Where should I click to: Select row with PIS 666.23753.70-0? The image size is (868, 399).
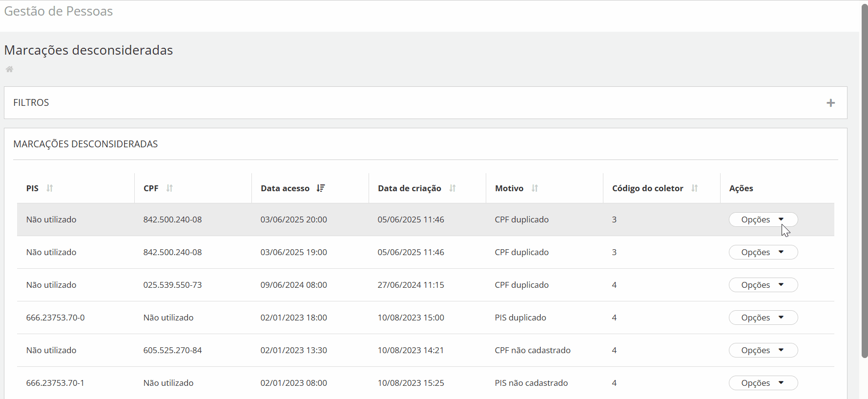(56, 318)
